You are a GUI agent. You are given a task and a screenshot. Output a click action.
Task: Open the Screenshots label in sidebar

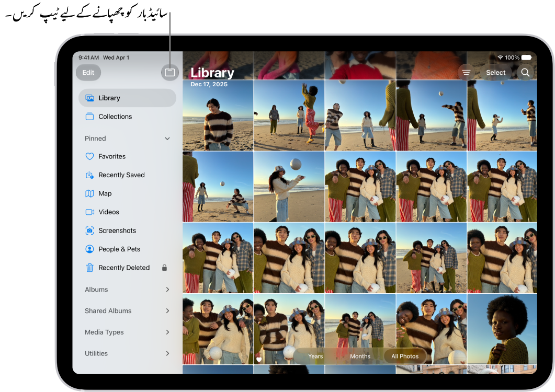(117, 230)
